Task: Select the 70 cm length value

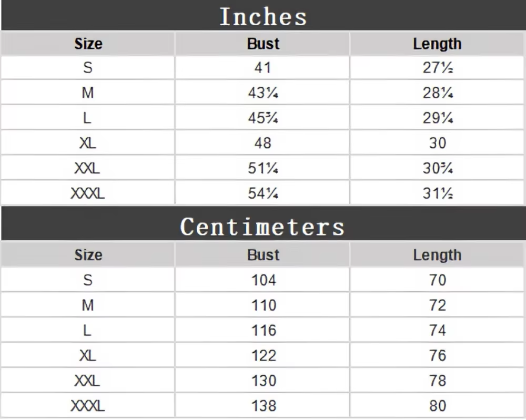Action: pyautogui.click(x=437, y=280)
